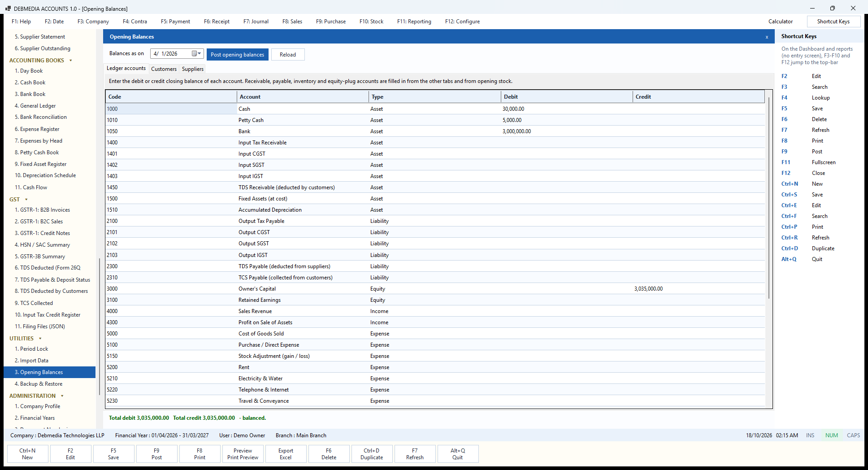The width and height of the screenshot is (868, 470).
Task: Click the Debit column header
Action: (x=567, y=97)
